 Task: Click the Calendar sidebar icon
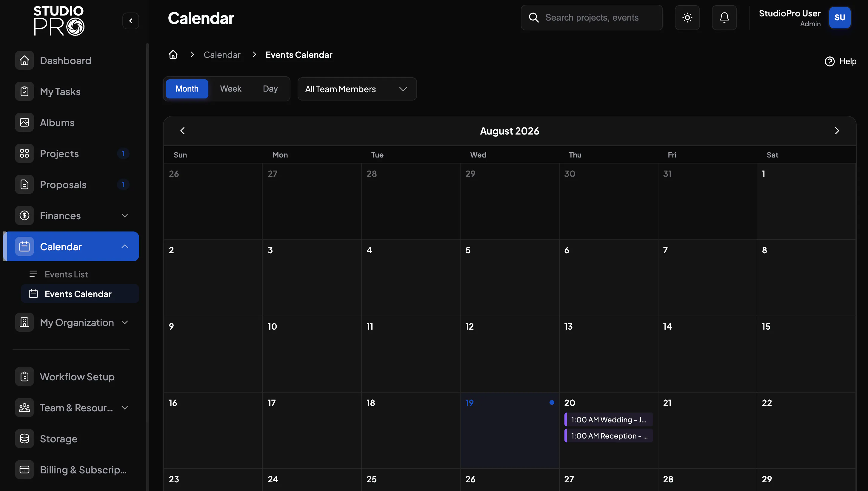pos(24,246)
